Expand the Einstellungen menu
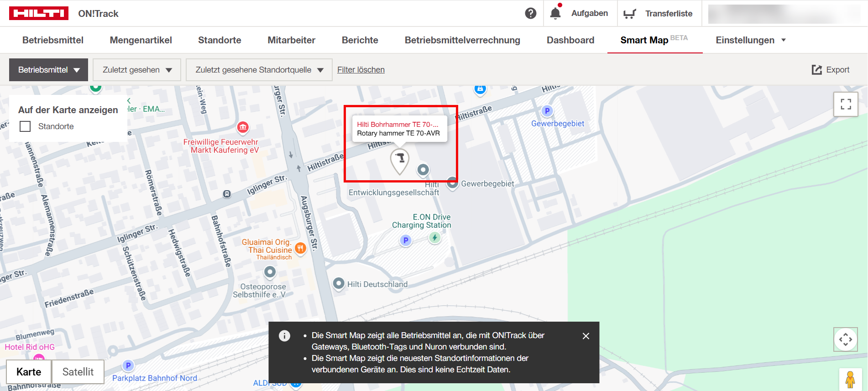This screenshot has height=391, width=868. tap(751, 40)
